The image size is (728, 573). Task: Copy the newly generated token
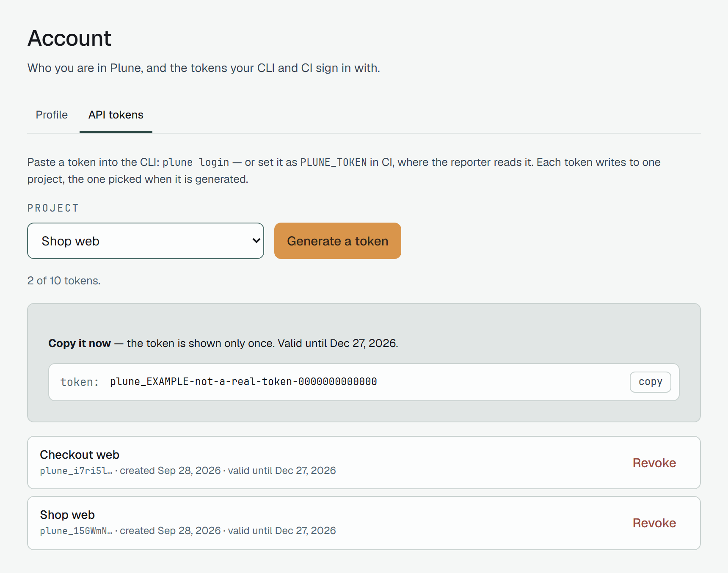650,382
